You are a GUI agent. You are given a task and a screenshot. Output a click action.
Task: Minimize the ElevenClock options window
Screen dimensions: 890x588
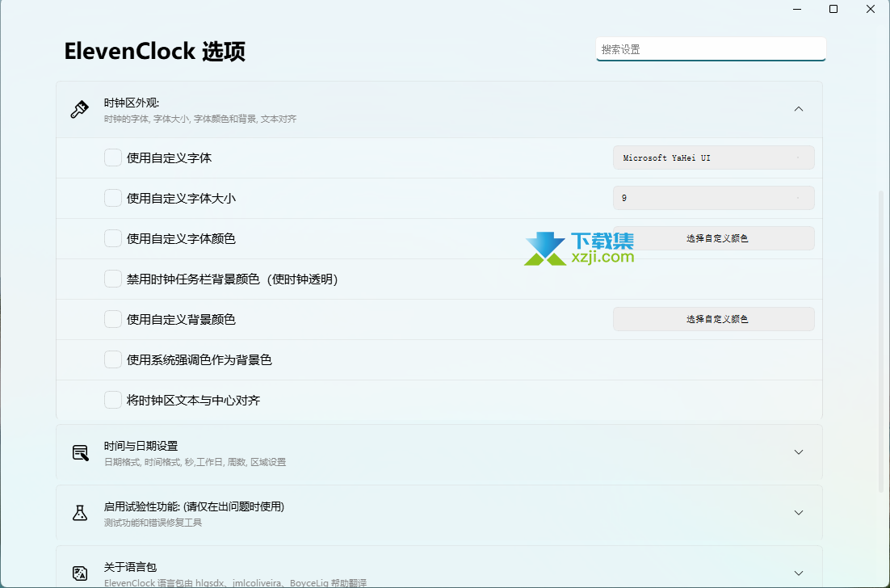coord(797,9)
